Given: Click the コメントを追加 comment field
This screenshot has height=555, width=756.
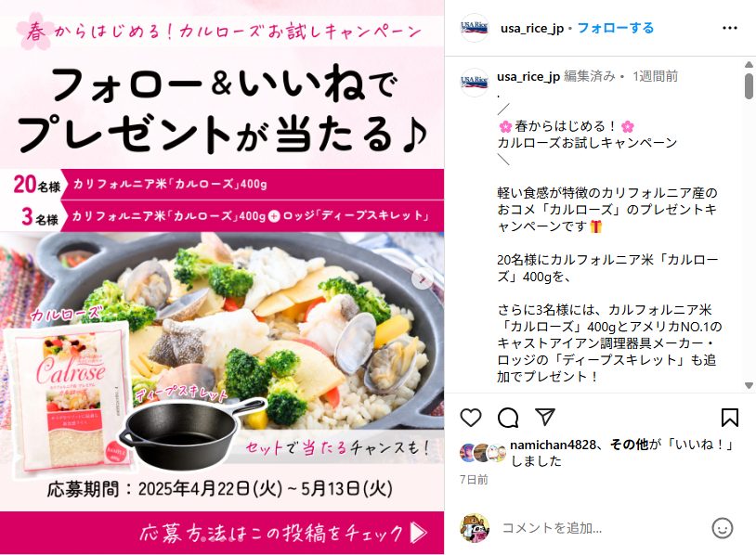Looking at the screenshot, I should coord(603,528).
